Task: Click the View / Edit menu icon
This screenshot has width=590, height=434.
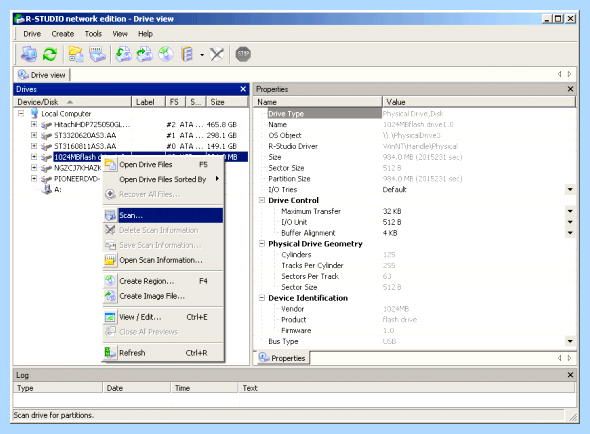Action: pyautogui.click(x=110, y=317)
